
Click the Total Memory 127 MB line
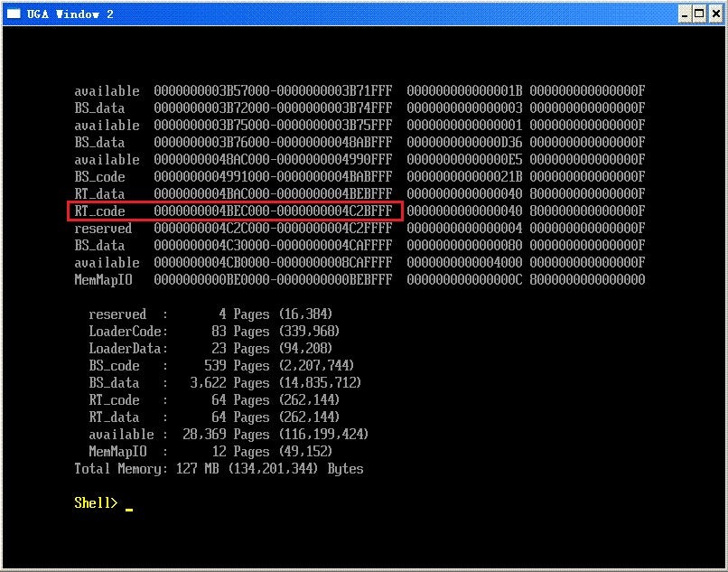click(219, 469)
